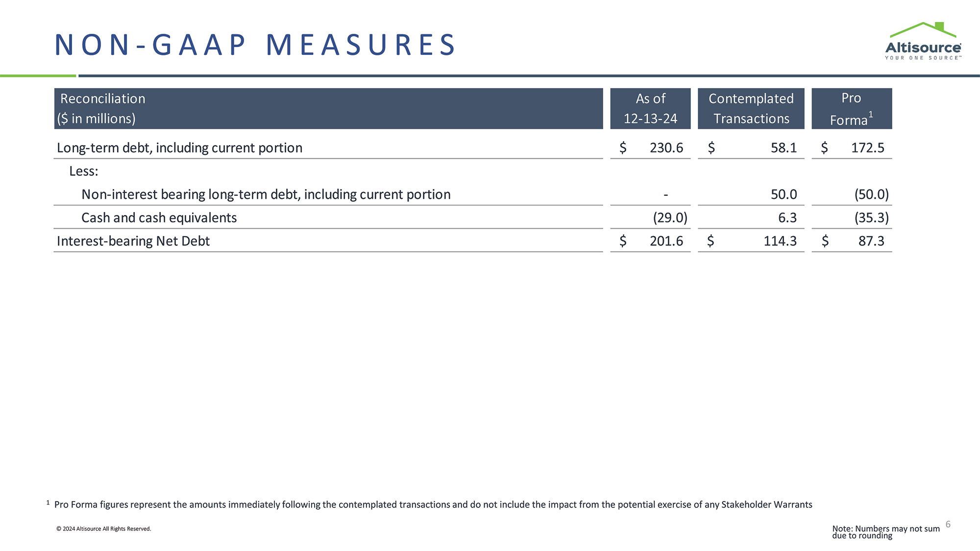Click the Long-term debt row label
Screen dimensions: 980x551
pos(179,148)
